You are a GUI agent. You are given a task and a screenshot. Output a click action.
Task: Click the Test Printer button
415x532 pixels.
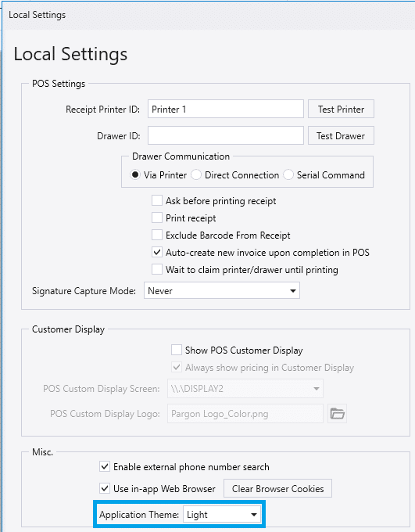pos(341,109)
